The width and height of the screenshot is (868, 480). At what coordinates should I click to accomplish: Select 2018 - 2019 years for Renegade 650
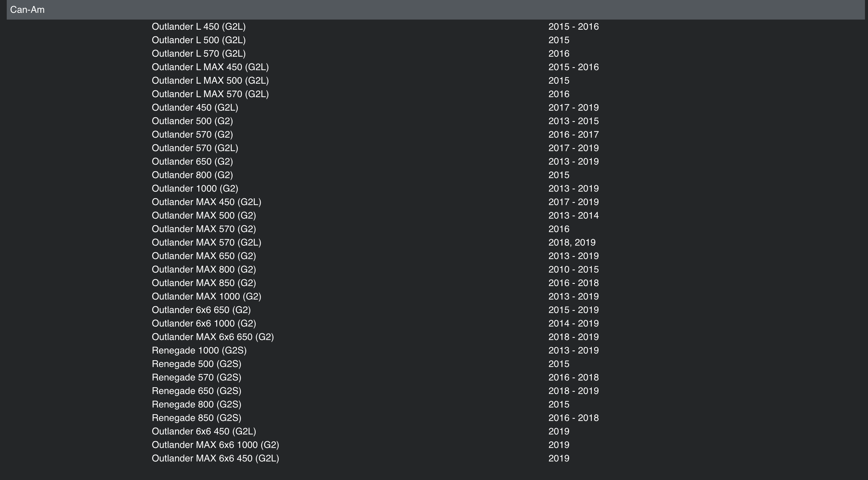pos(573,391)
